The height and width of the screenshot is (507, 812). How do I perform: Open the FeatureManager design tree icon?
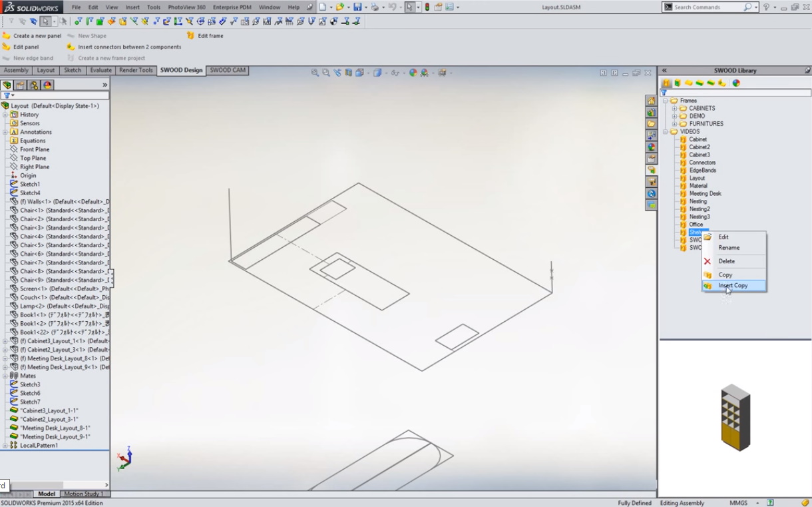click(x=7, y=85)
